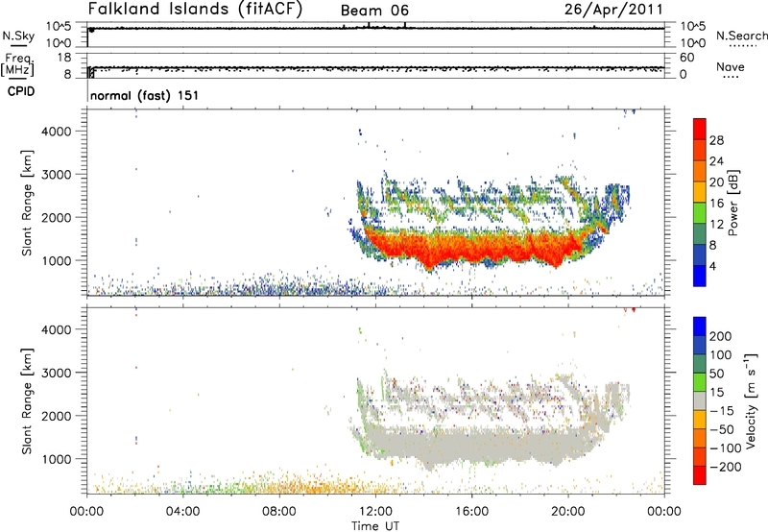The width and height of the screenshot is (768, 532).
Task: Click the grey segment of Velocity color bar
Action: tap(700, 401)
